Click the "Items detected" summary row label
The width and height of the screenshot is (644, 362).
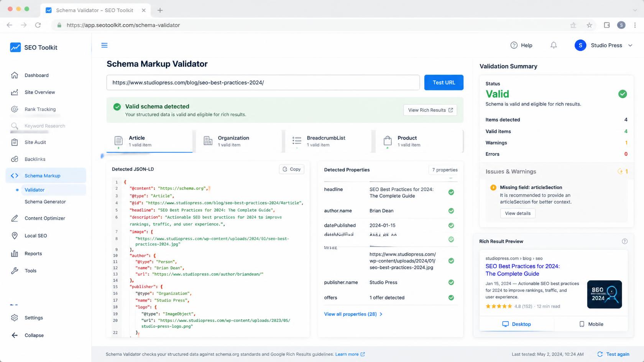[503, 120]
